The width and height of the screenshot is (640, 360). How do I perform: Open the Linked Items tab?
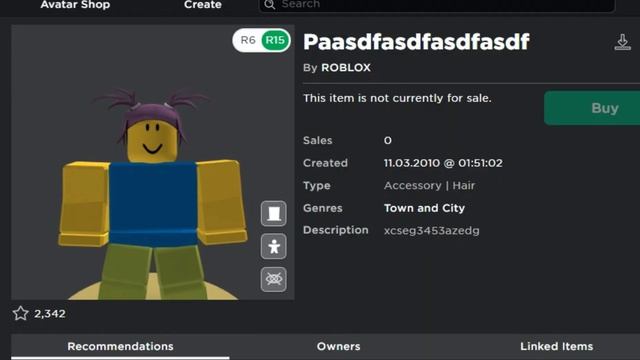pos(556,346)
